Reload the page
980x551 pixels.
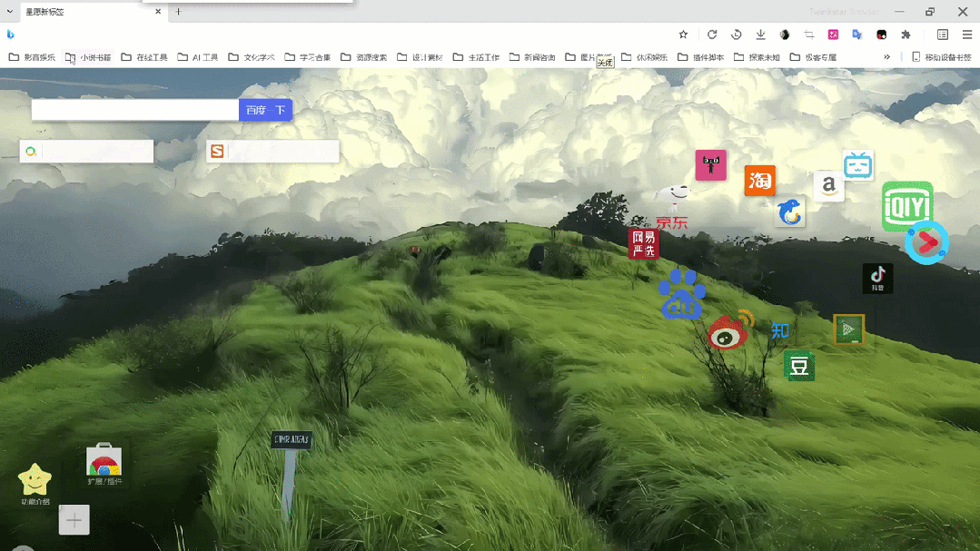[x=712, y=34]
